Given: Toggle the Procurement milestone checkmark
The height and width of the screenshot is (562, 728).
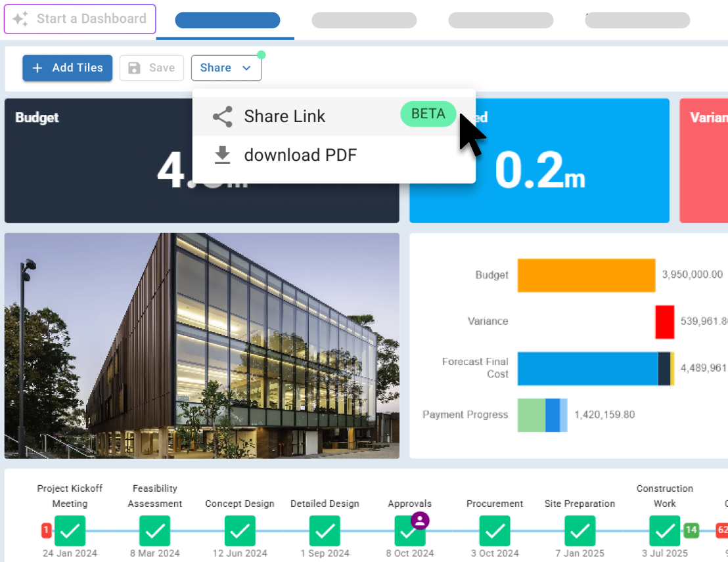Looking at the screenshot, I should (x=495, y=531).
